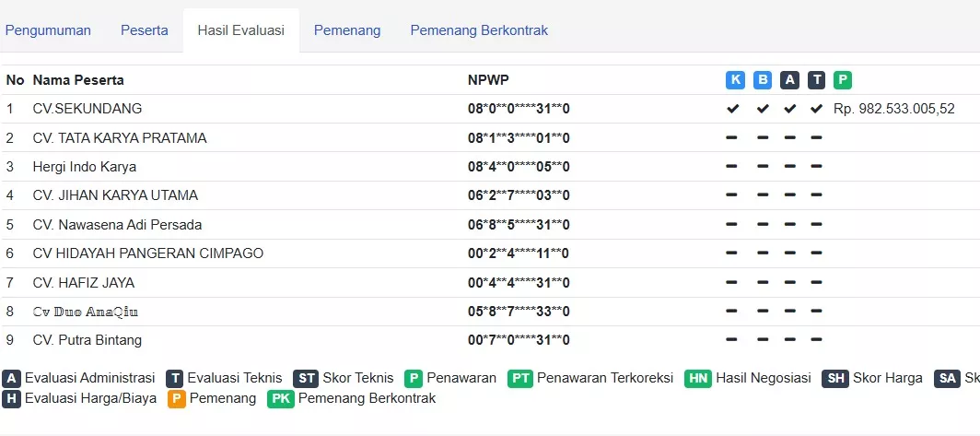Click the dark A badge column header
980x436 pixels.
click(790, 80)
